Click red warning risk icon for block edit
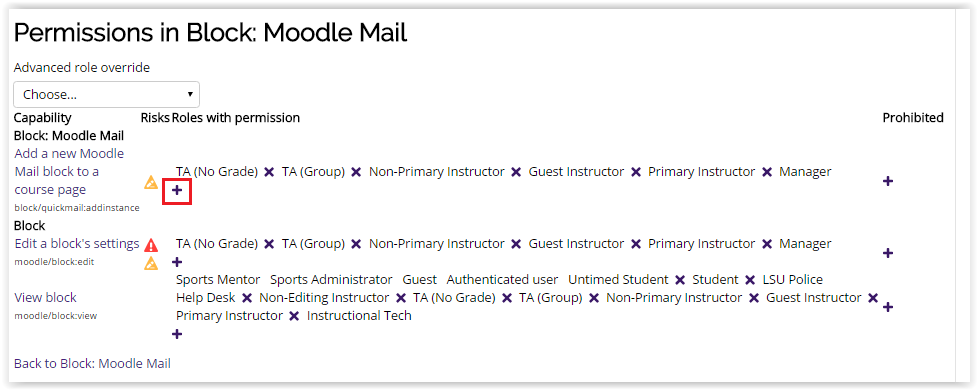Image resolution: width=978 pixels, height=390 pixels. pyautogui.click(x=151, y=245)
